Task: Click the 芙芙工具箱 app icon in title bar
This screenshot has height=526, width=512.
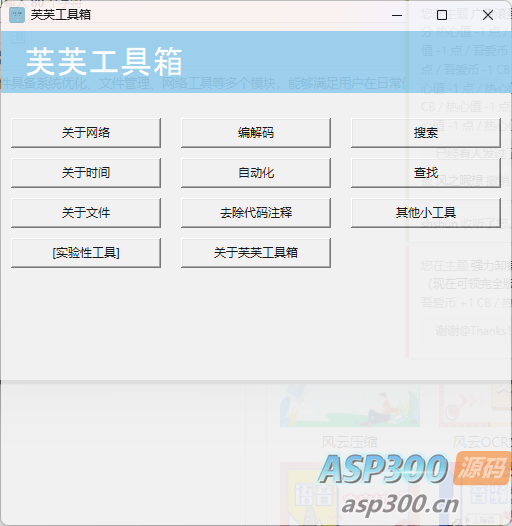Action: [x=17, y=15]
